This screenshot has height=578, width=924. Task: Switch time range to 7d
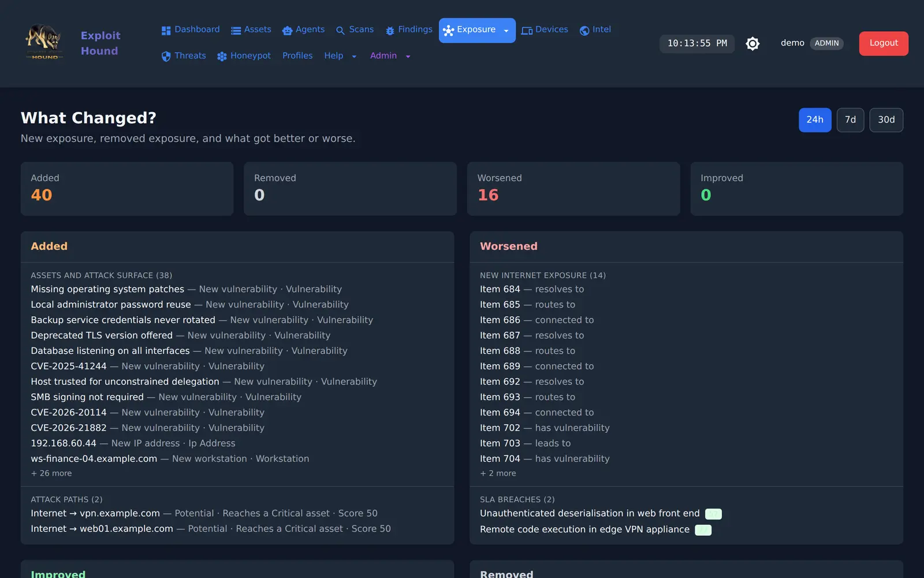pos(850,120)
